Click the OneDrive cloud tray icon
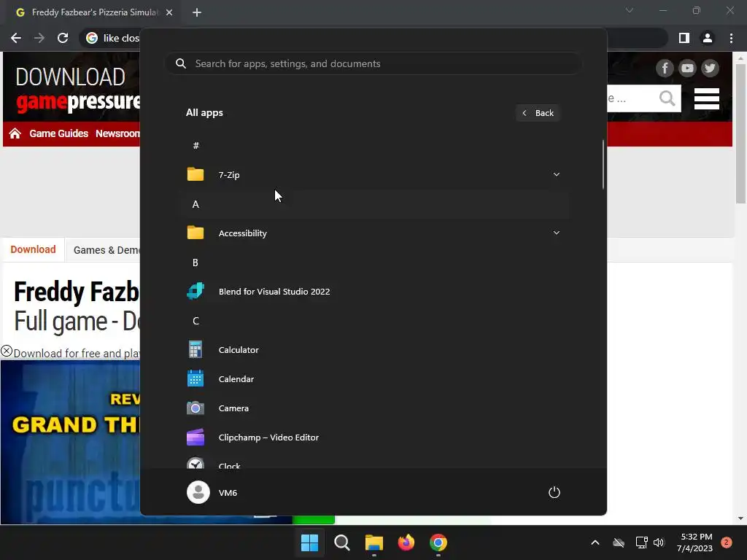Image resolution: width=747 pixels, height=560 pixels. point(619,542)
